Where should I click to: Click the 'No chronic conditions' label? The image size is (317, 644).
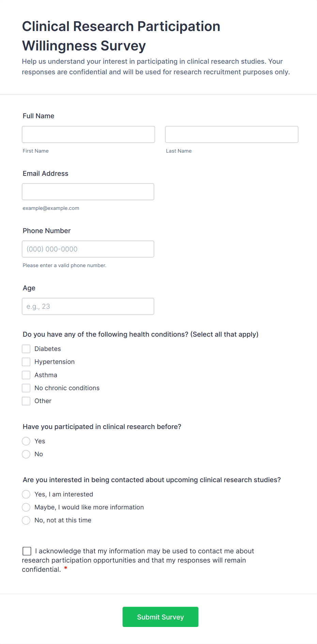67,388
